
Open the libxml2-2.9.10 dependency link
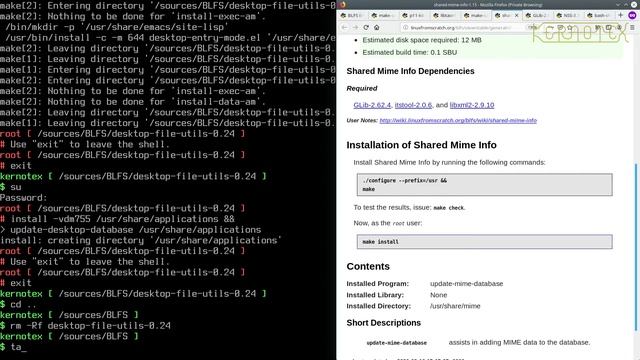coord(472,105)
